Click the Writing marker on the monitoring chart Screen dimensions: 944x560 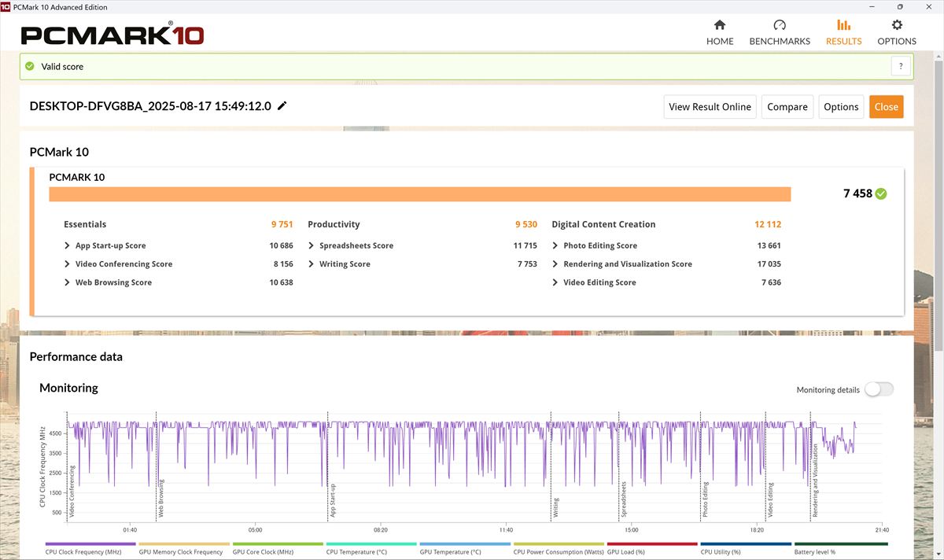(x=555, y=507)
